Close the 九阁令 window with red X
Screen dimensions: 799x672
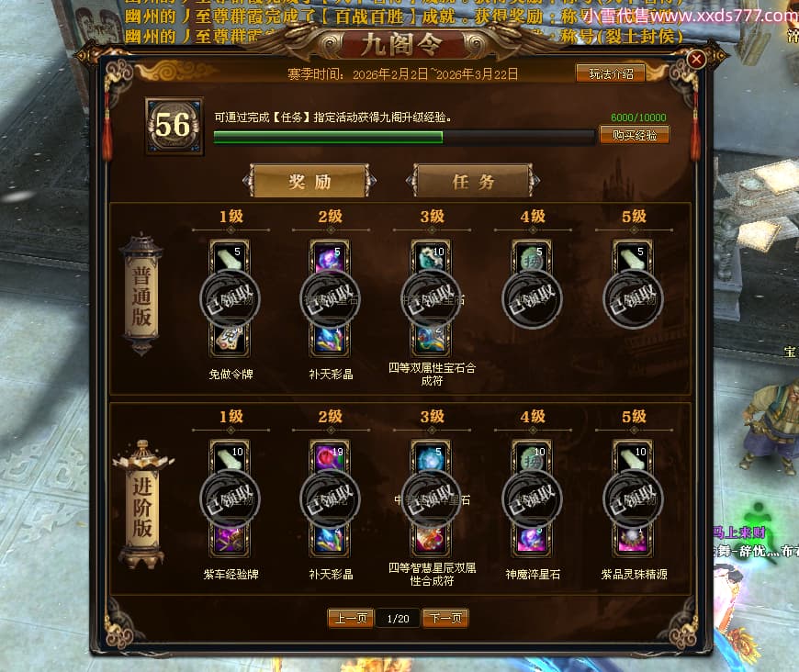pyautogui.click(x=695, y=60)
